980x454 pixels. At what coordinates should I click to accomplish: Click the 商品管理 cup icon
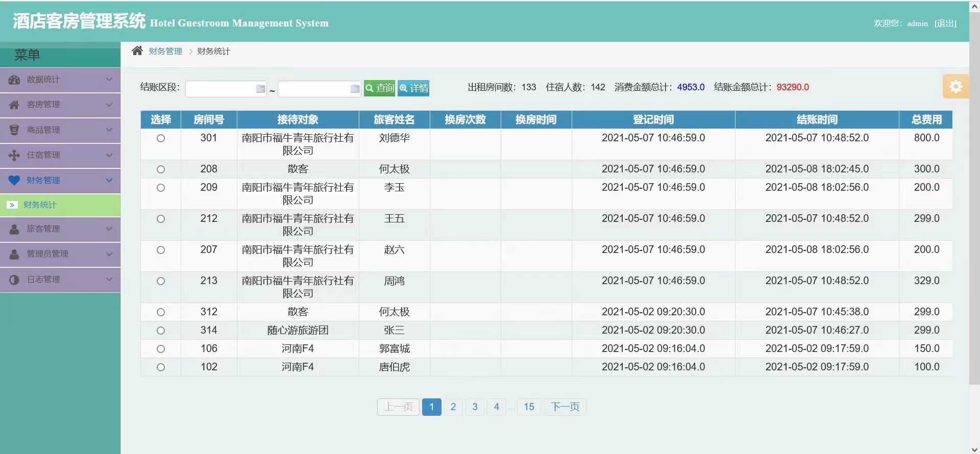pos(14,130)
